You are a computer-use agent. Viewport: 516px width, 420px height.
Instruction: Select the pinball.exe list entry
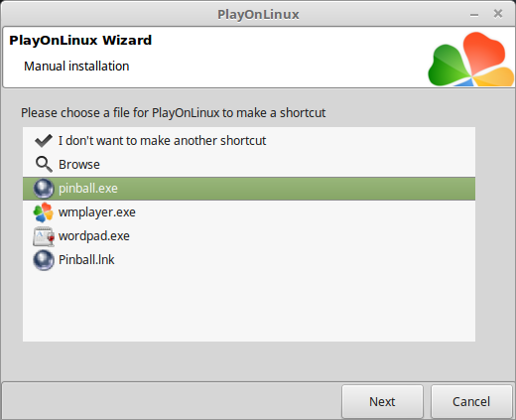point(249,189)
